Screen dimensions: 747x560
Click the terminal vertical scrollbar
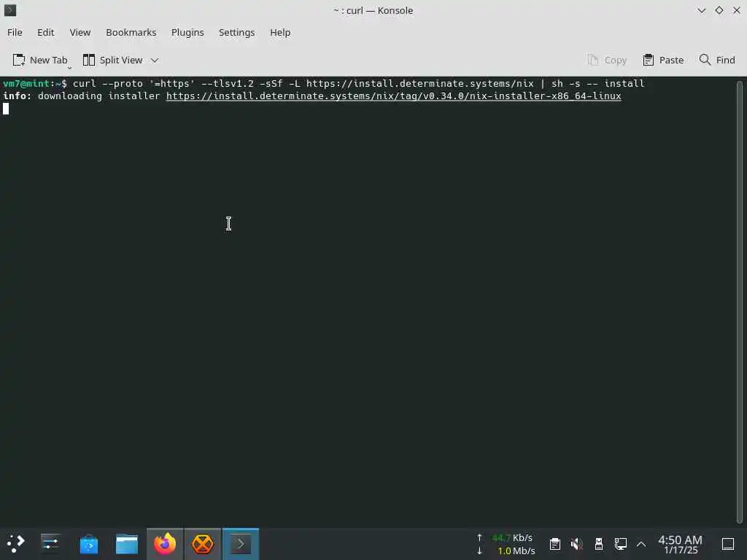coord(740,301)
